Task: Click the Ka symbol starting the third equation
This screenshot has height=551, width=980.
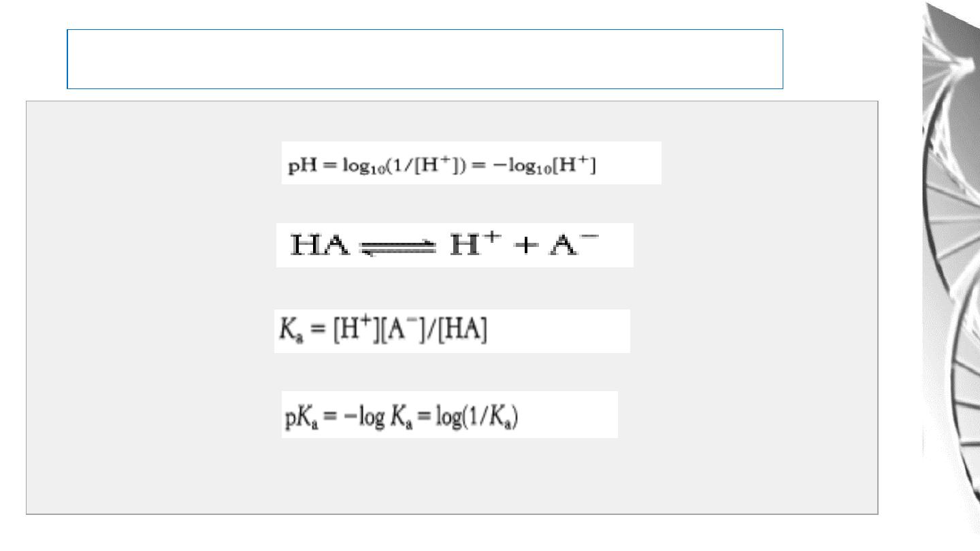Action: [x=287, y=331]
